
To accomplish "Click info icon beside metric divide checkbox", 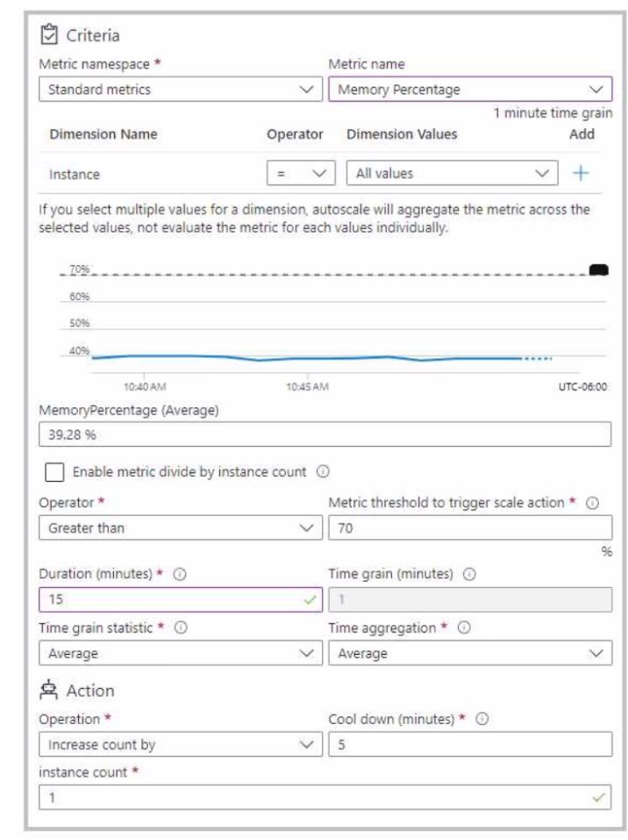I will coord(323,471).
